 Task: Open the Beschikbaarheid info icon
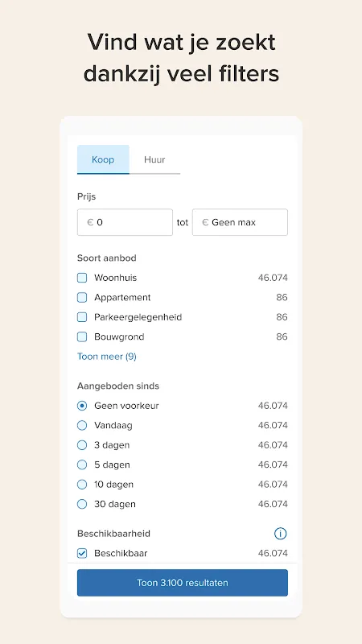(x=280, y=534)
